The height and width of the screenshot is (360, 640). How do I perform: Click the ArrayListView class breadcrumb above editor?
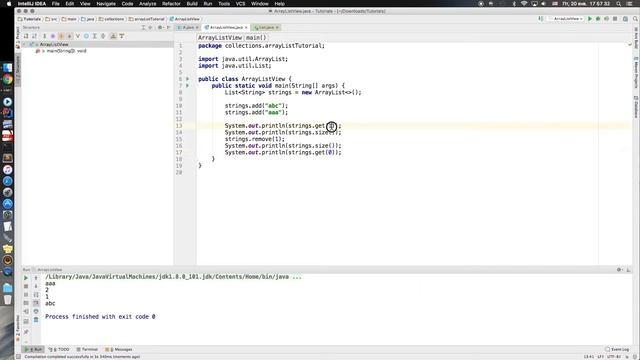pos(220,38)
